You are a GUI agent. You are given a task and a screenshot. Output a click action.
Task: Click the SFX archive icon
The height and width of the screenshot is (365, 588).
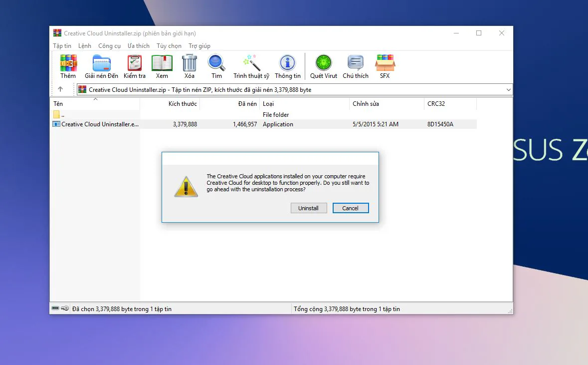click(x=385, y=63)
